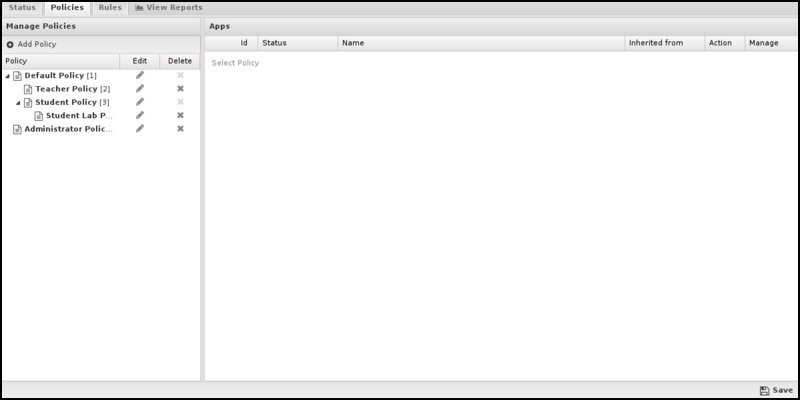Click disabled delete icon for Default Policy

click(x=180, y=75)
